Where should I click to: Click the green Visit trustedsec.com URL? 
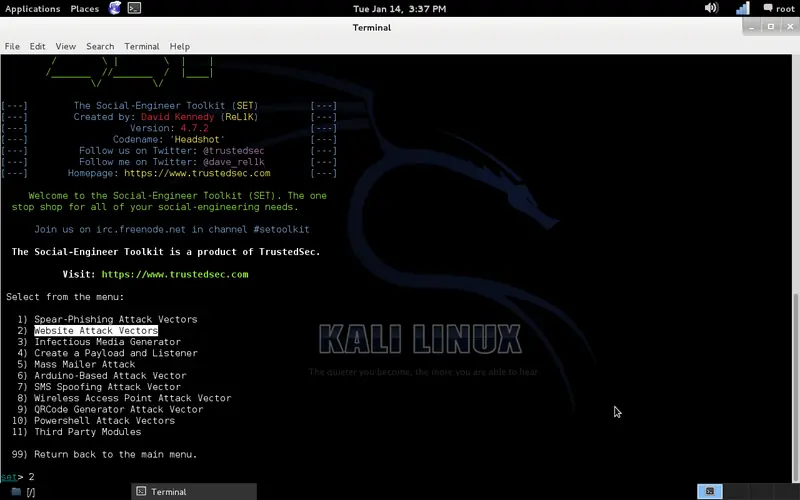[x=175, y=274]
